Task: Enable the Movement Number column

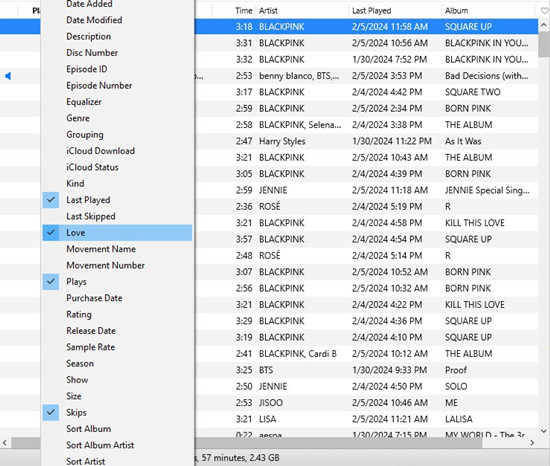Action: pos(117,265)
